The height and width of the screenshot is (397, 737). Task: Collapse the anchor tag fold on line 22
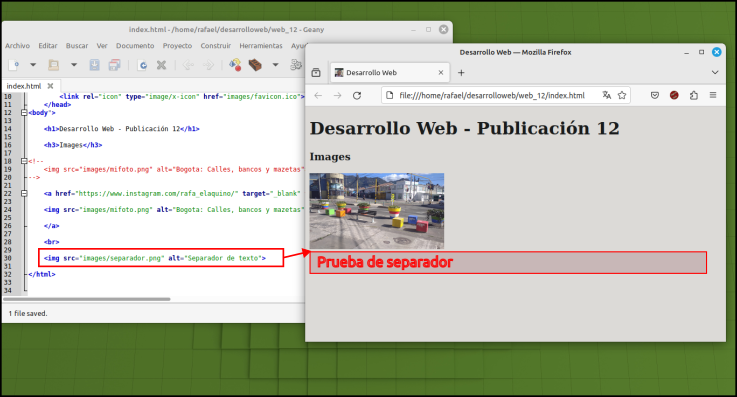coord(24,193)
